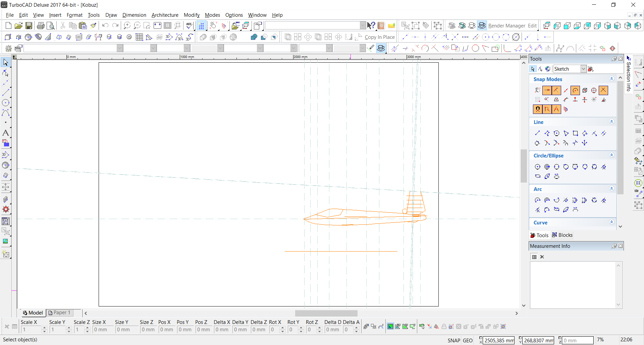
Task: Click the Open folder icon
Action: (18, 26)
